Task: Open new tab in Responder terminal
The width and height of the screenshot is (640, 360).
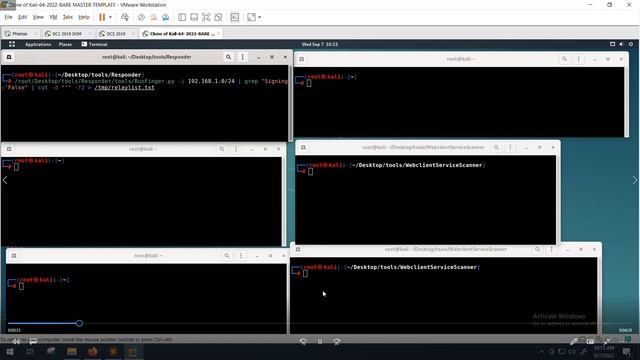Action: [x=9, y=57]
